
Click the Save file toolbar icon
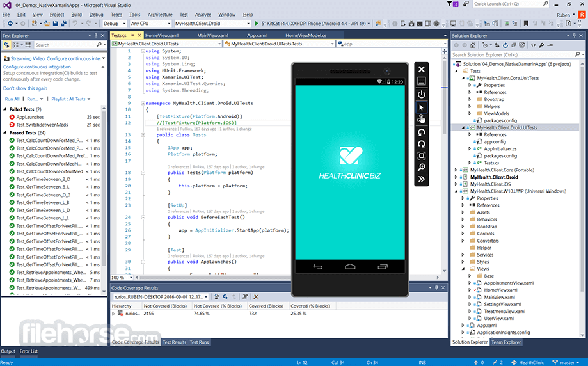pos(56,23)
